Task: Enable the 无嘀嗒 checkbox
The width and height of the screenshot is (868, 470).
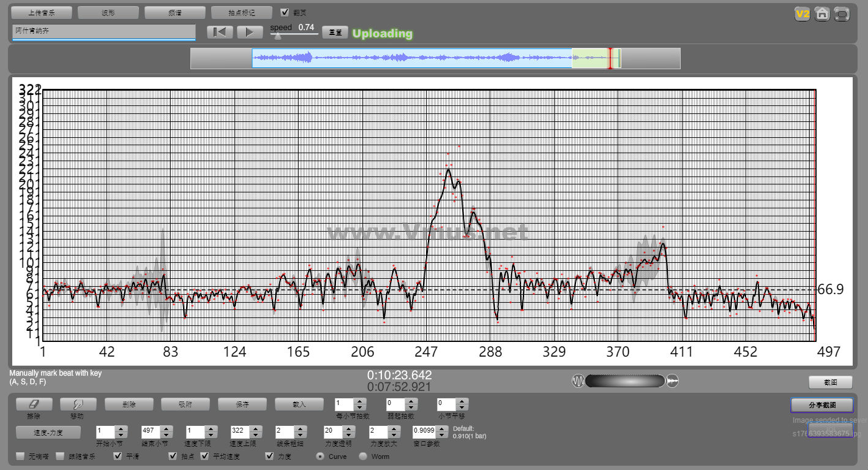Action: [x=21, y=457]
